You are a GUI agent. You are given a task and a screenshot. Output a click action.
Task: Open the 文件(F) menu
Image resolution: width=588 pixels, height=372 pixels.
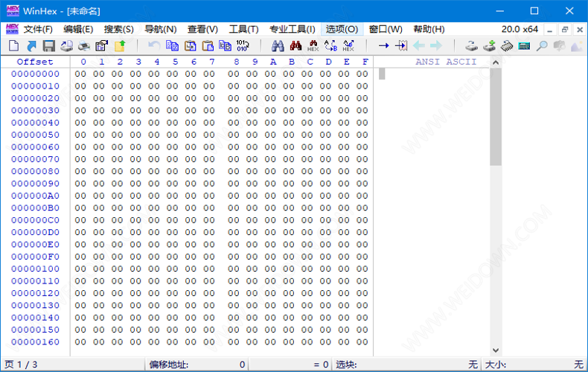tap(38, 29)
